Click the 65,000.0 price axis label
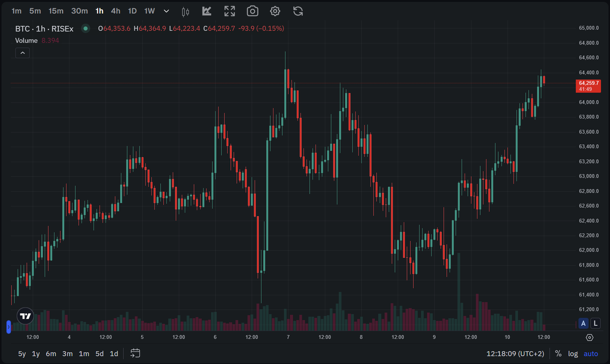 pos(589,28)
